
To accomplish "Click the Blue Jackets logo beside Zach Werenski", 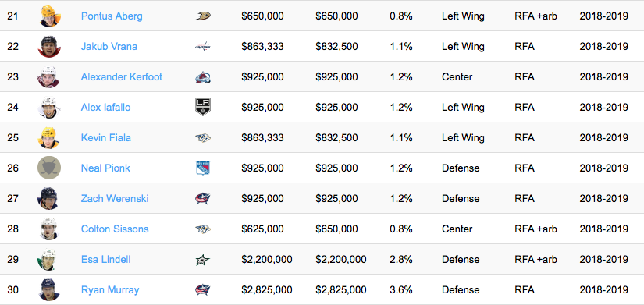I will [203, 199].
